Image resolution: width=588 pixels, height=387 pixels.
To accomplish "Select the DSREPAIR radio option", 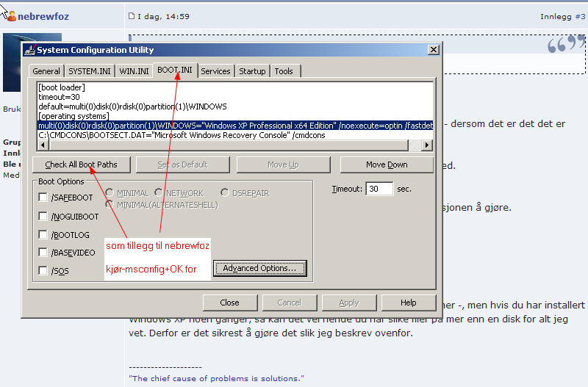I will click(225, 192).
